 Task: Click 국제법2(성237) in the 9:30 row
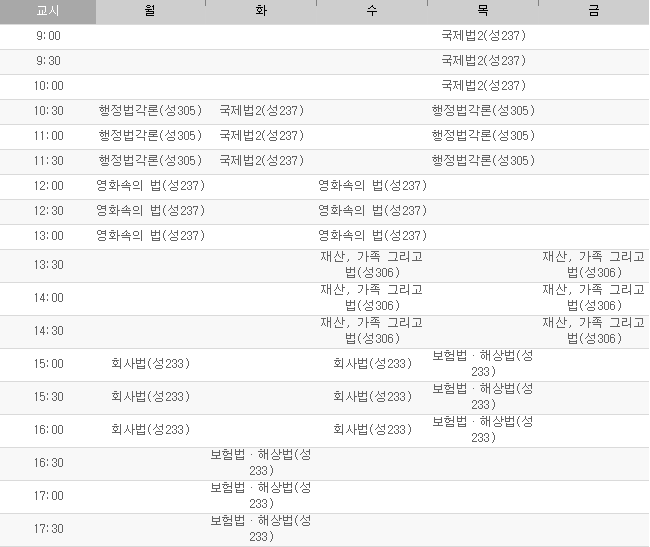[483, 61]
